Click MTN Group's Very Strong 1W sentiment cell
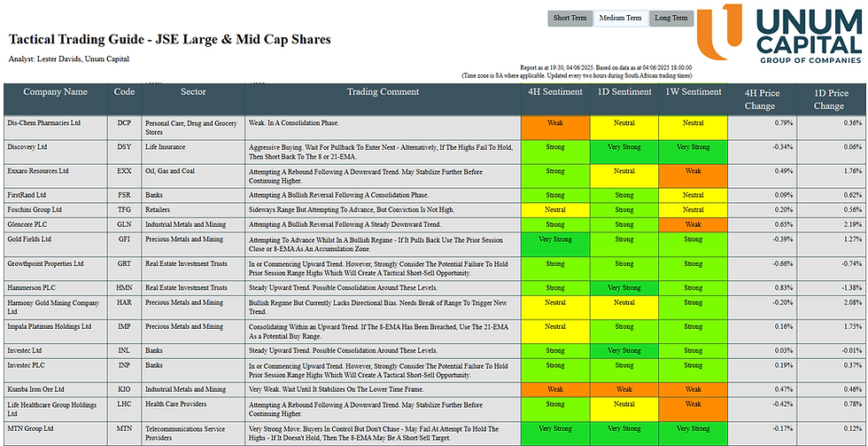This screenshot has width=868, height=446. click(x=693, y=434)
